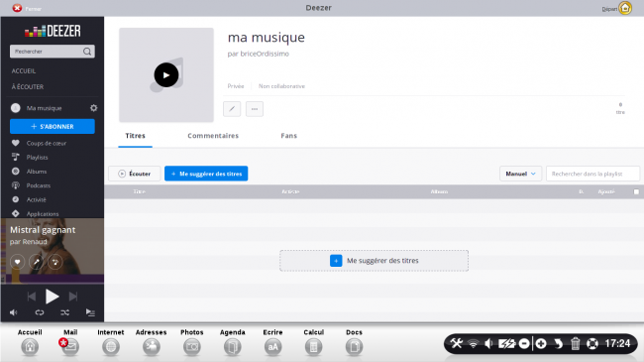Sort by Album column header
The height and width of the screenshot is (362, 644).
439,191
